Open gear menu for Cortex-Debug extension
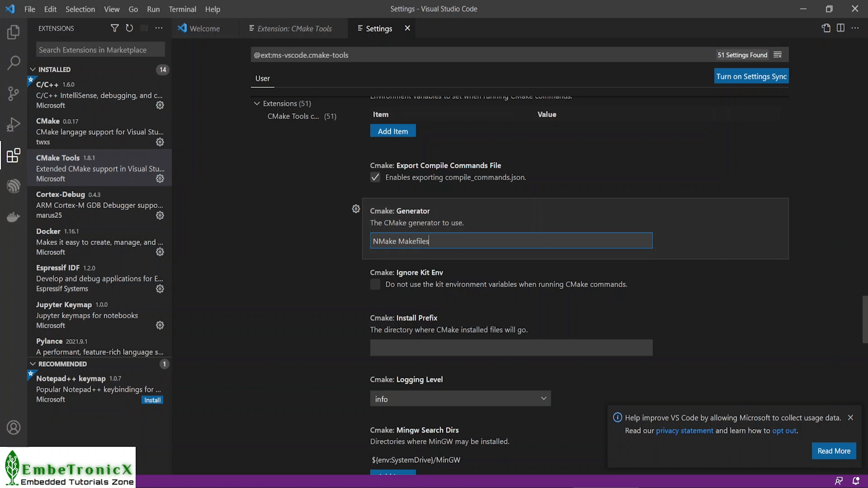 point(160,216)
